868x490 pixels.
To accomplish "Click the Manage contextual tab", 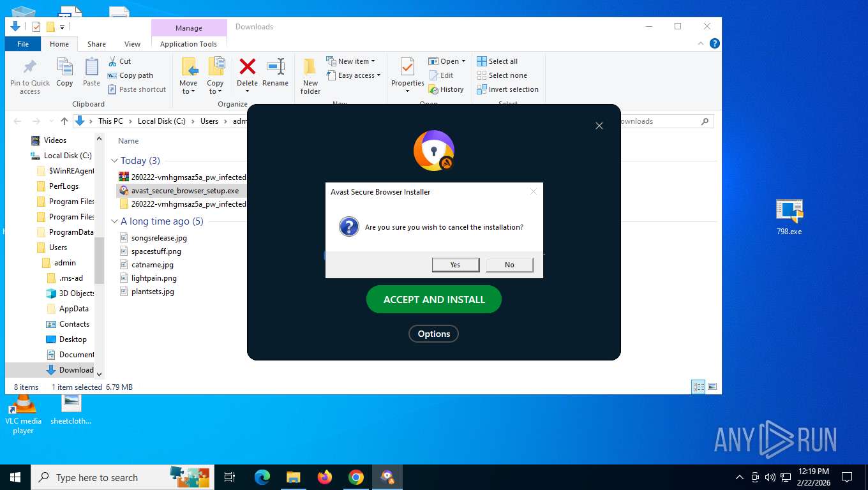I will click(x=189, y=28).
